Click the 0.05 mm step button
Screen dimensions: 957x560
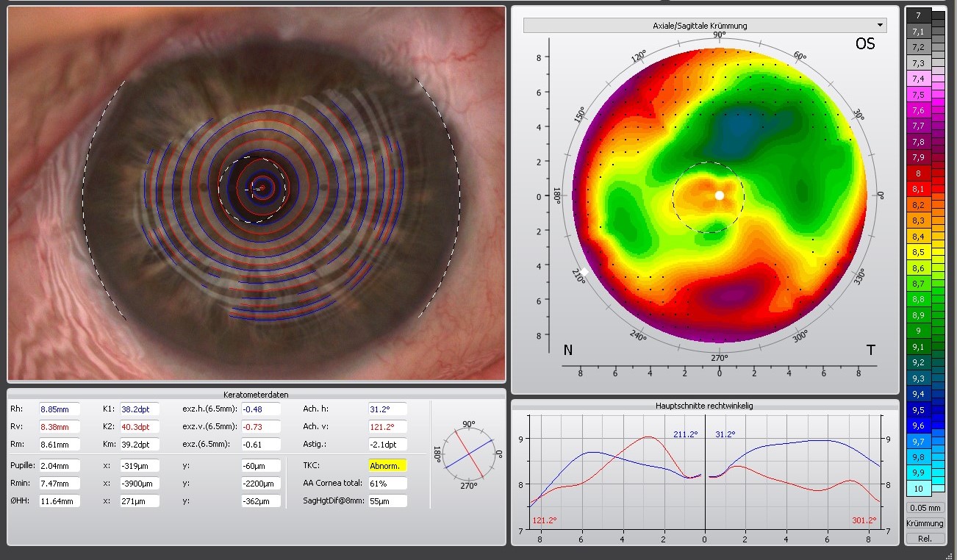pyautogui.click(x=925, y=508)
